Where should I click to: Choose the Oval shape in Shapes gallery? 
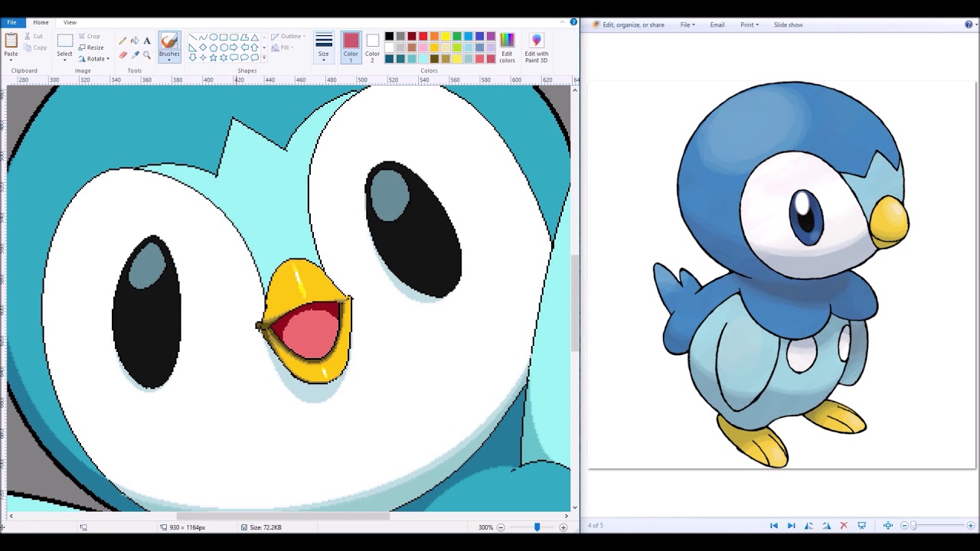coord(213,37)
